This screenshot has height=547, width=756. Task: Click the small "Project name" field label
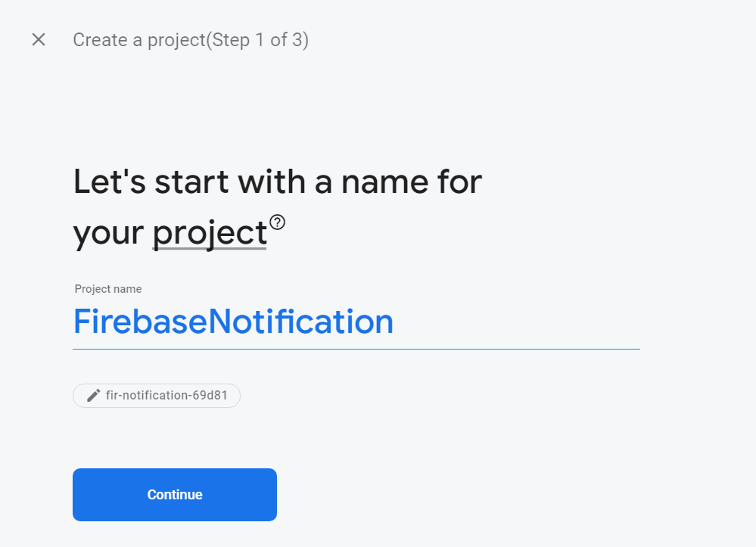(108, 289)
